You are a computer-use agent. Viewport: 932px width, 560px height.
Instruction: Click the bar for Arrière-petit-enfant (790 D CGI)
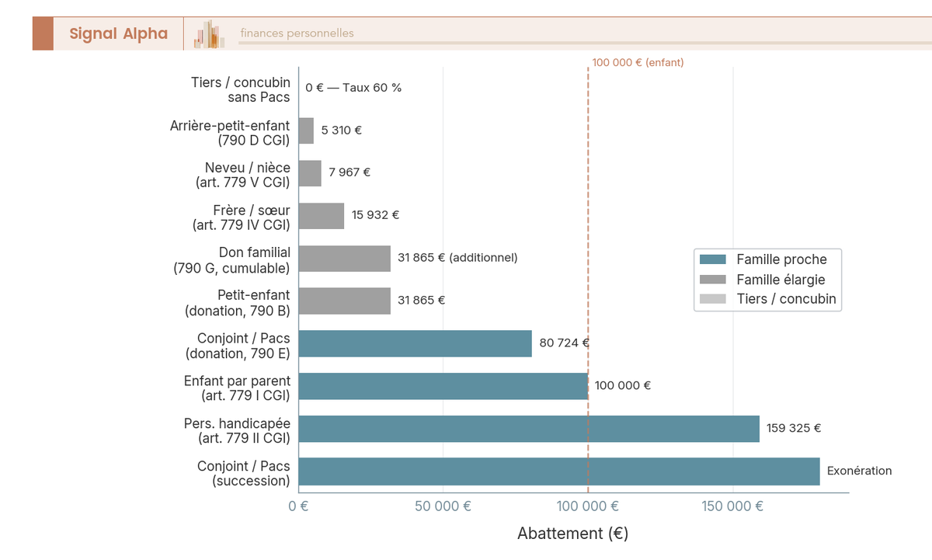tap(306, 130)
